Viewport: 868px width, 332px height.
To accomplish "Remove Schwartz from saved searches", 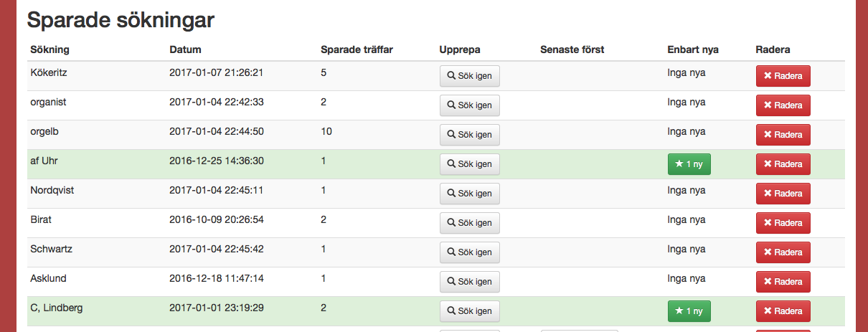I will click(783, 252).
